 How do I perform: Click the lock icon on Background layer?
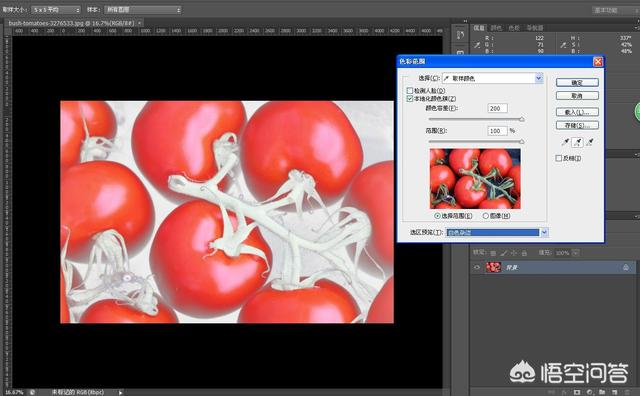click(626, 267)
